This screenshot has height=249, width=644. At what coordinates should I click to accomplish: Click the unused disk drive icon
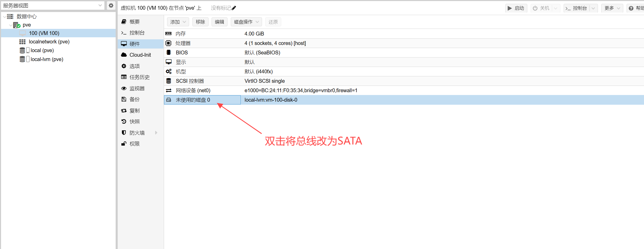click(x=168, y=100)
